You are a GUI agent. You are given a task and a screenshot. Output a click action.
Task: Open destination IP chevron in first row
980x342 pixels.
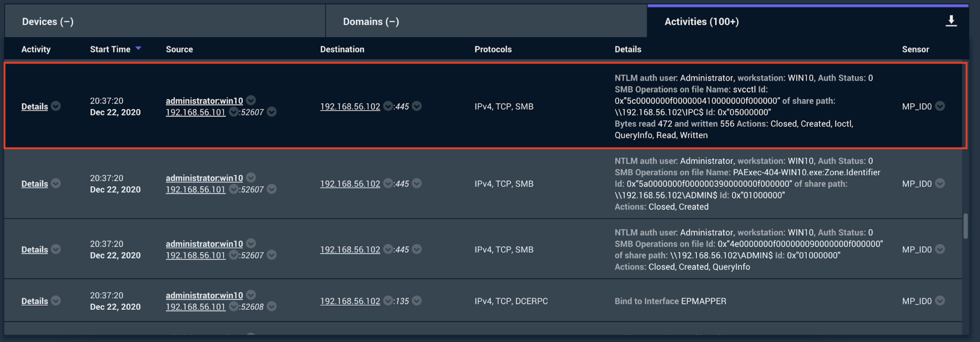[388, 106]
